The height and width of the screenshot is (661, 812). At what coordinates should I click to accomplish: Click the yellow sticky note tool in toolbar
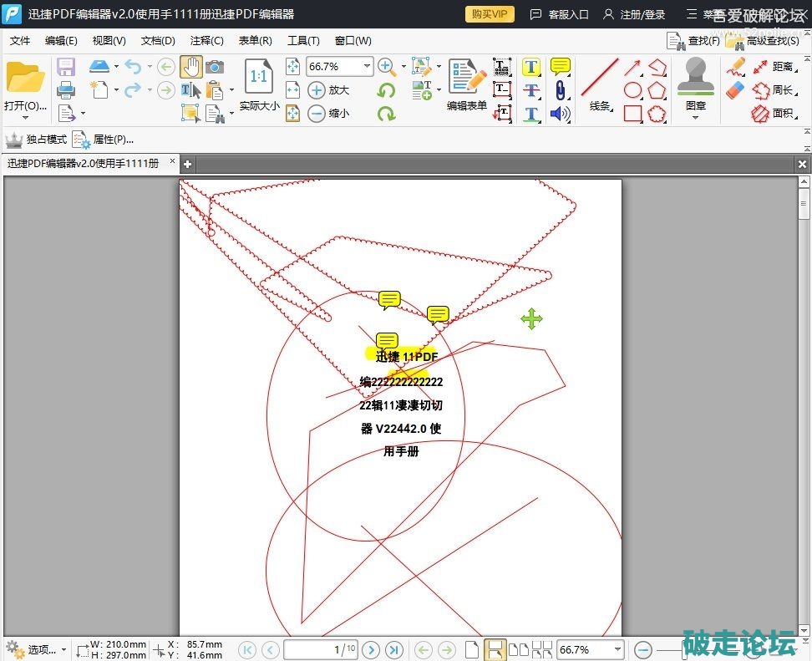(x=560, y=67)
